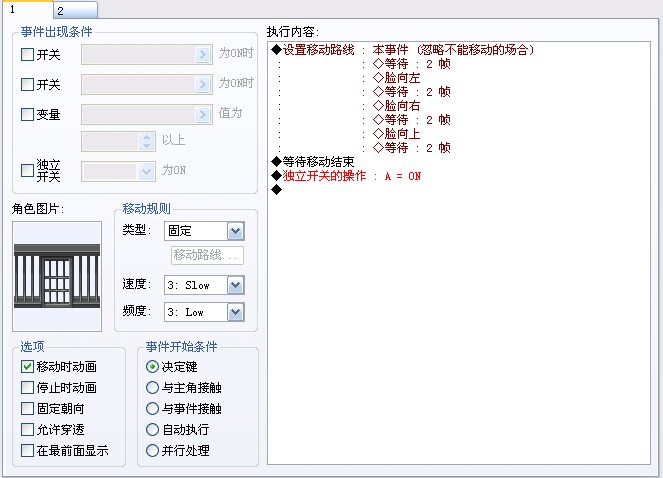Open the first switch selector arrow button
The image size is (663, 478).
[203, 55]
